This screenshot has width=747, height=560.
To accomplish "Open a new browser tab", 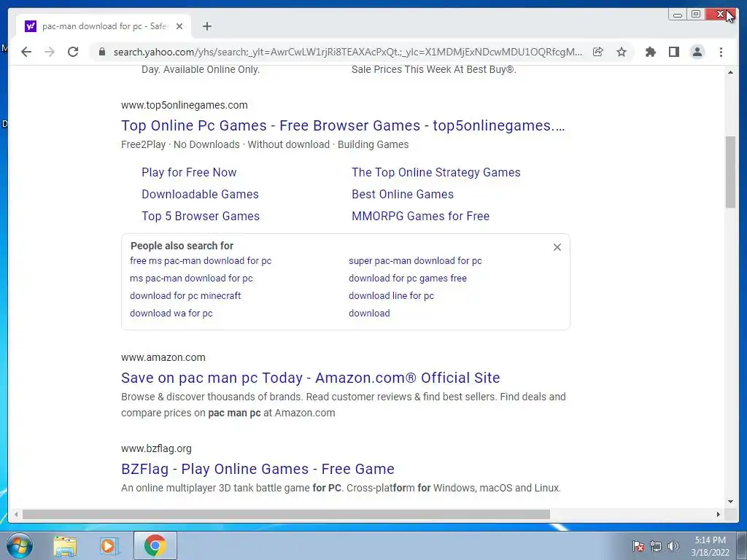I will (206, 26).
